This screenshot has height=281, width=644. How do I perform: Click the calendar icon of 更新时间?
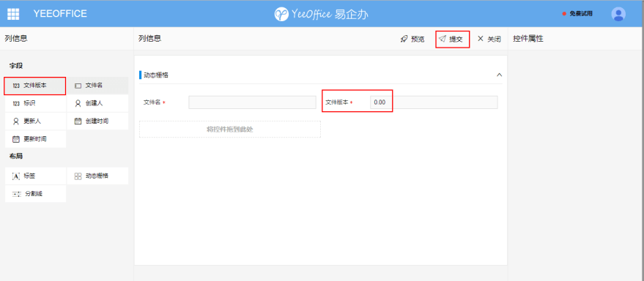(16, 139)
